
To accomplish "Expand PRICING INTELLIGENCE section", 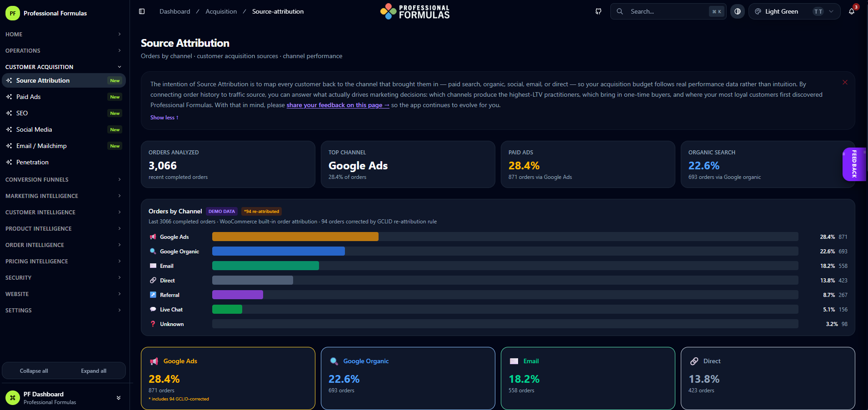I will pos(63,261).
